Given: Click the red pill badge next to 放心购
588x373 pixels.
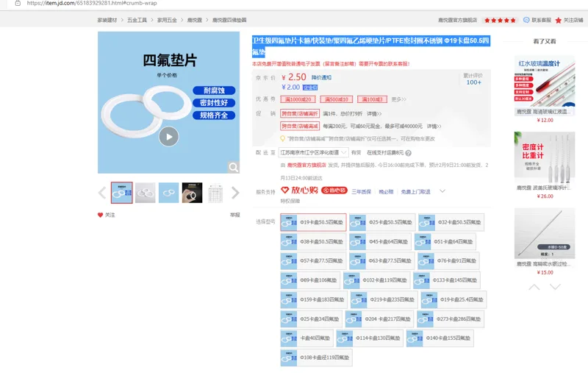Looking at the screenshot, I should [x=334, y=191].
